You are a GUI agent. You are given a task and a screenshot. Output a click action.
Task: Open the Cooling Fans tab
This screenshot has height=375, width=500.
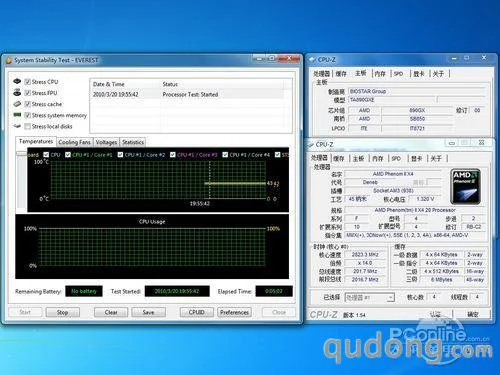click(74, 142)
